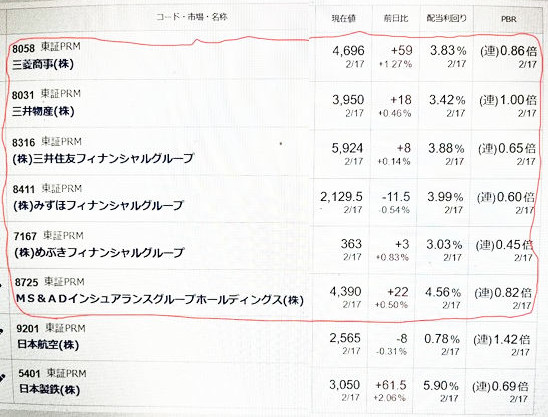Select the 5.90% dividend yield of 日本製鉄
The height and width of the screenshot is (417, 548).
pos(441,386)
